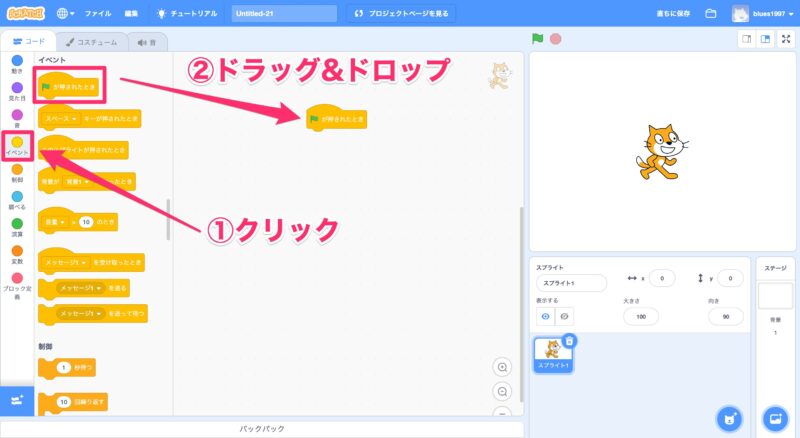
Task: Hide the sprite with crossed-eye icon
Action: [x=565, y=315]
